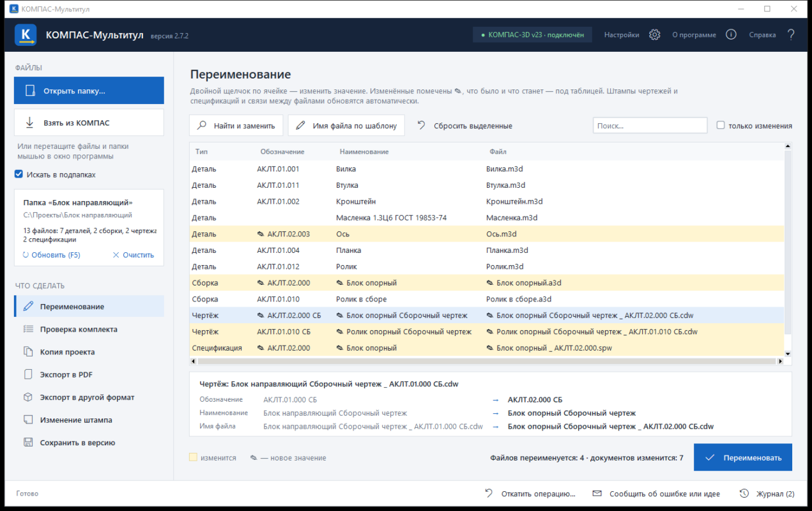Click the magnifier icon of Найти и заменить

(x=202, y=126)
